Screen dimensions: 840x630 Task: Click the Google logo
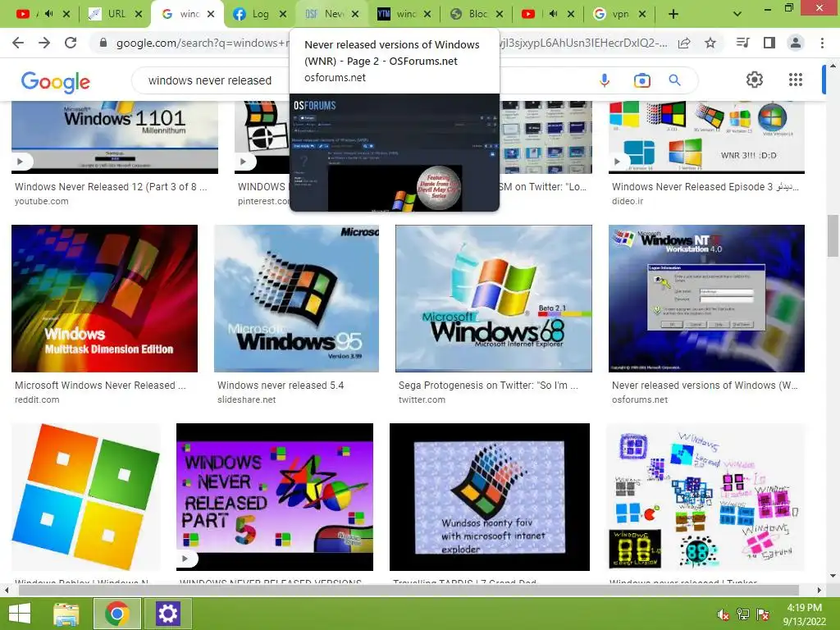pyautogui.click(x=55, y=81)
